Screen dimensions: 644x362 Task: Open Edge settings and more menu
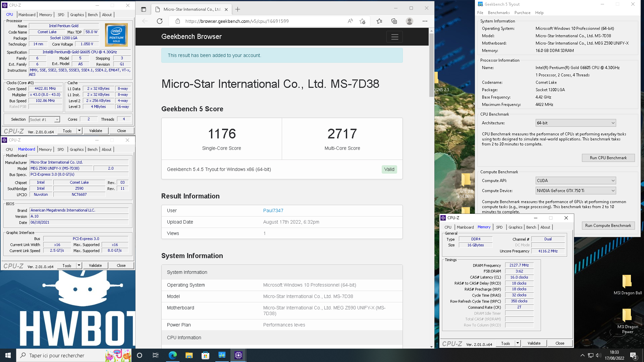point(425,21)
